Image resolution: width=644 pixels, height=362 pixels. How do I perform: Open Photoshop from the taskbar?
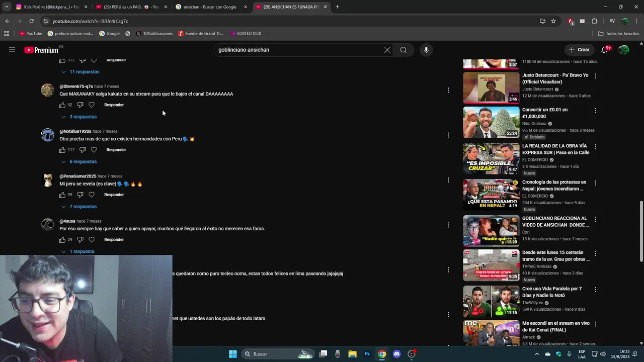click(x=367, y=354)
